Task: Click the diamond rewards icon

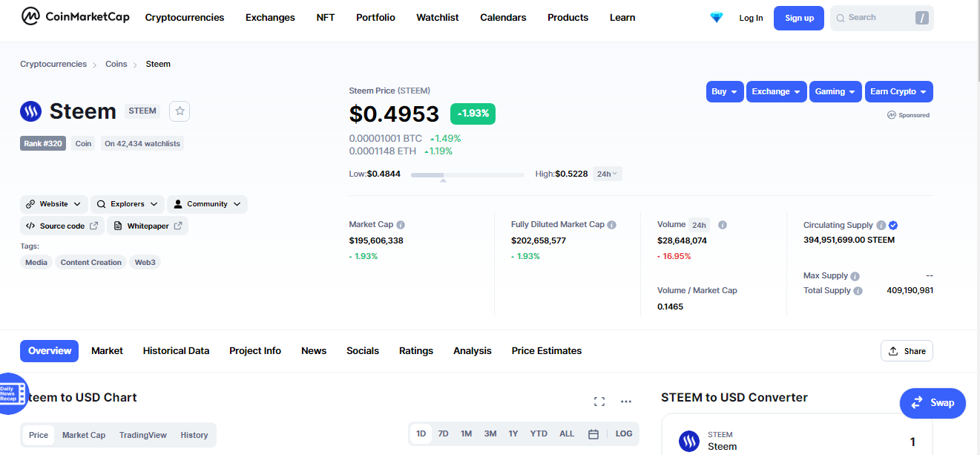Action: (x=716, y=17)
